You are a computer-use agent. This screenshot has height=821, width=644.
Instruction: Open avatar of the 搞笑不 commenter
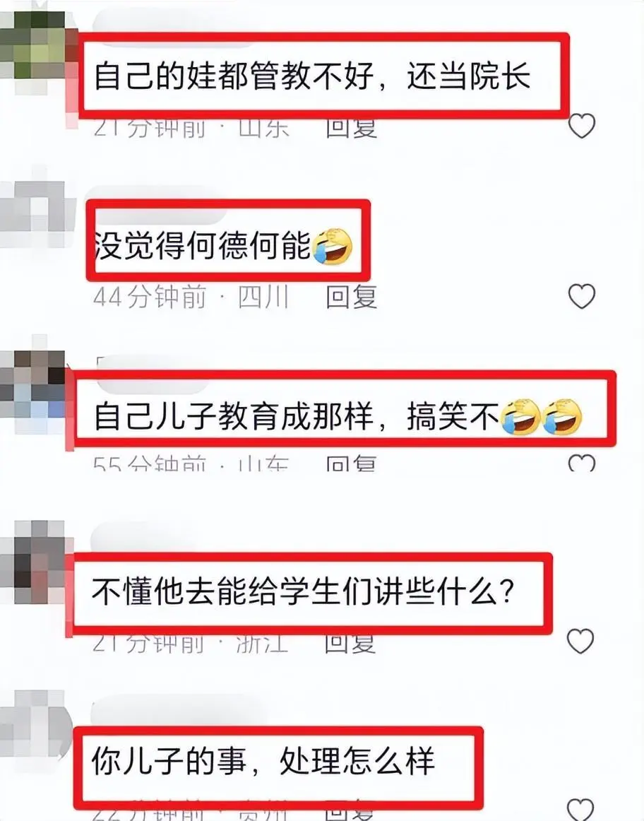coord(32,384)
